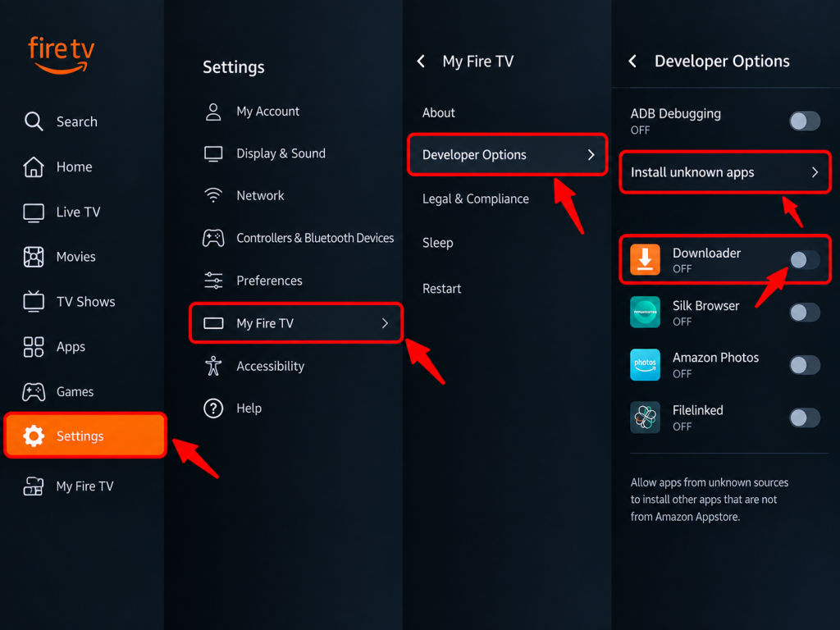840x630 pixels.
Task: Click the TV Shows television icon
Action: click(34, 301)
